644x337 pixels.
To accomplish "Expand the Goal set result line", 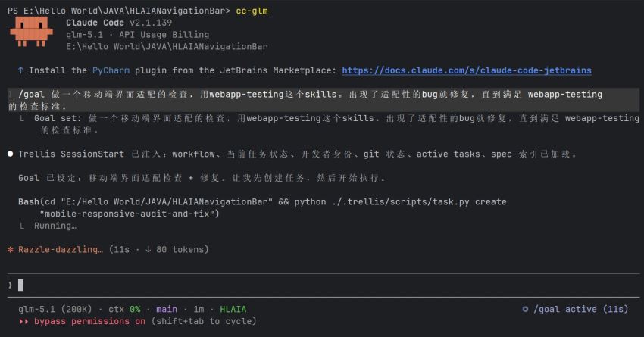I will (x=329, y=124).
